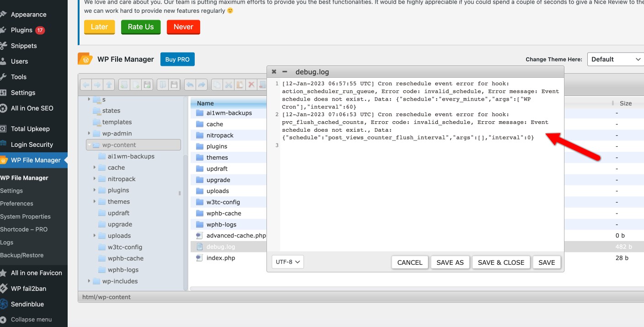Screen dimensions: 644x327
Task: Click the cut scissors toolbar icon
Action: pos(229,85)
